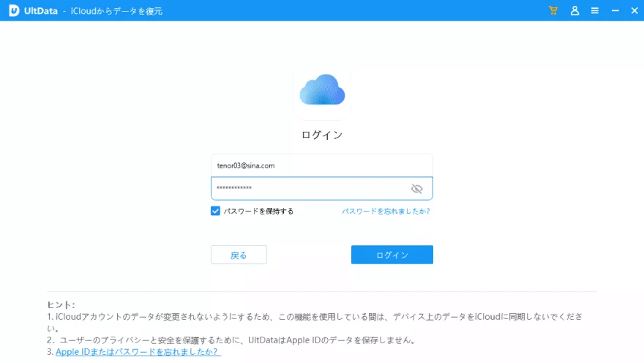Open the shopping cart icon
The image size is (644, 363).
click(x=553, y=11)
